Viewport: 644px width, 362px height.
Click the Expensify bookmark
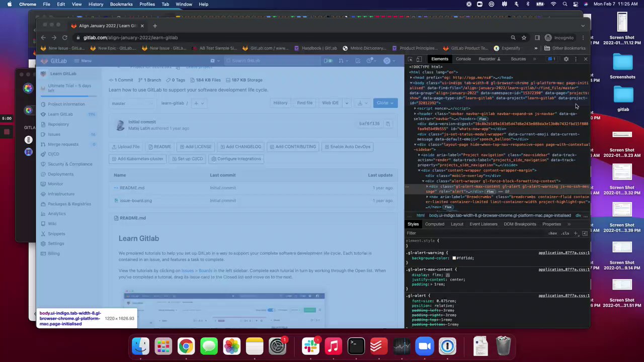click(x=507, y=48)
